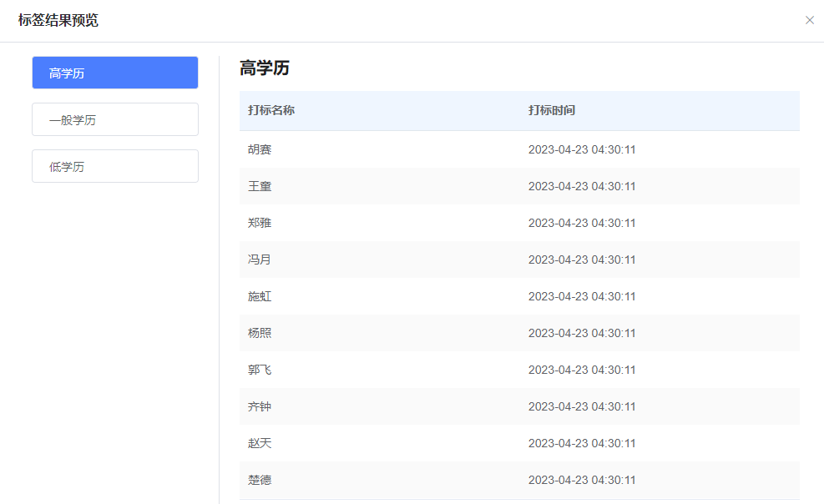Select the name 郭飞 in the table

[260, 370]
